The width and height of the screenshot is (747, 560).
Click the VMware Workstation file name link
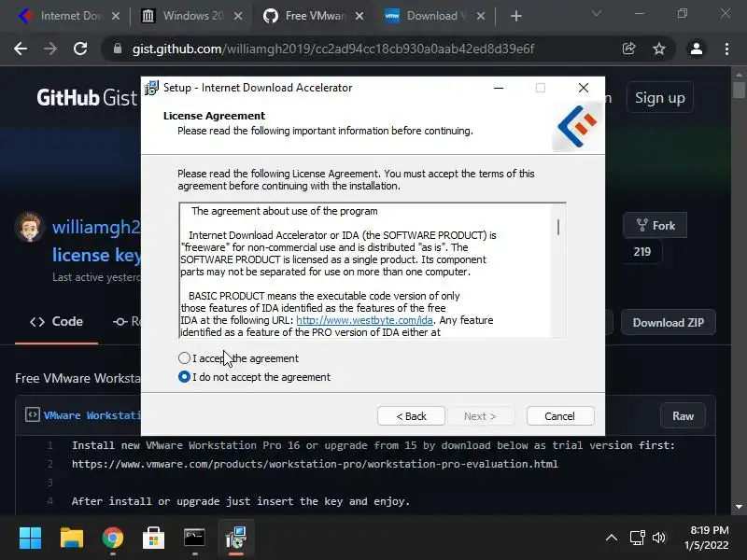click(x=92, y=415)
